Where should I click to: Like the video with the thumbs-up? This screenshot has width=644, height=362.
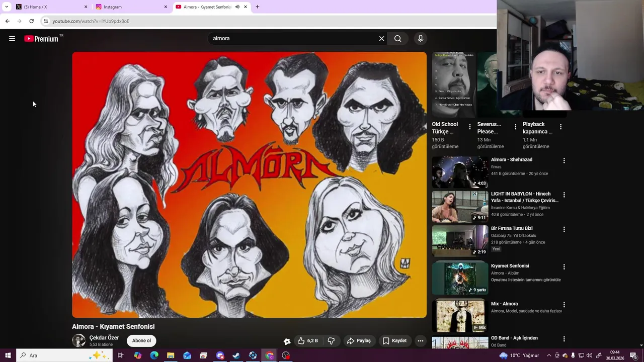click(307, 341)
